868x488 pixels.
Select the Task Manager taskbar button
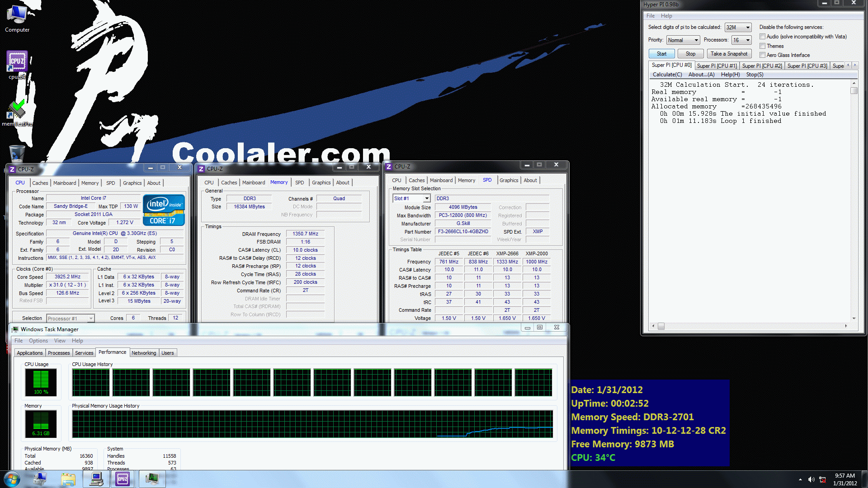(152, 479)
